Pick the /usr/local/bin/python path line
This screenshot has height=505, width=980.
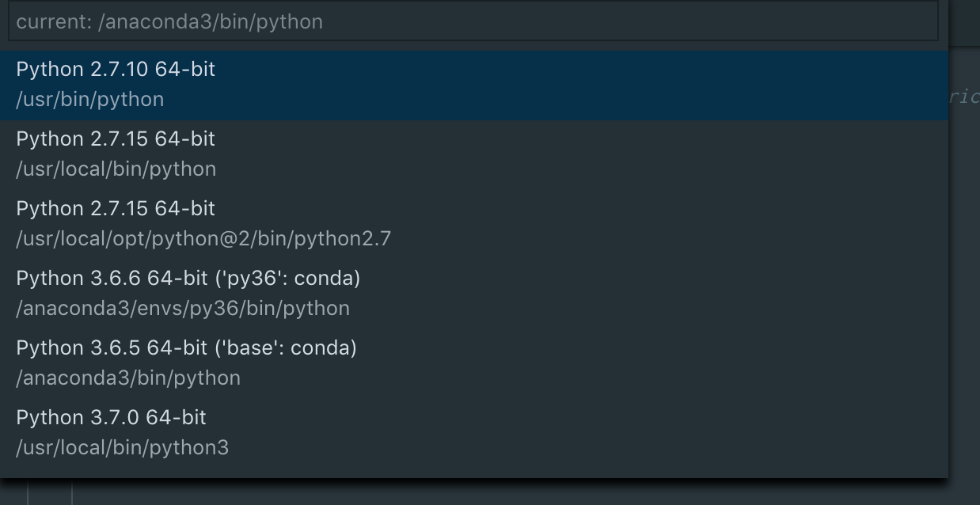116,169
